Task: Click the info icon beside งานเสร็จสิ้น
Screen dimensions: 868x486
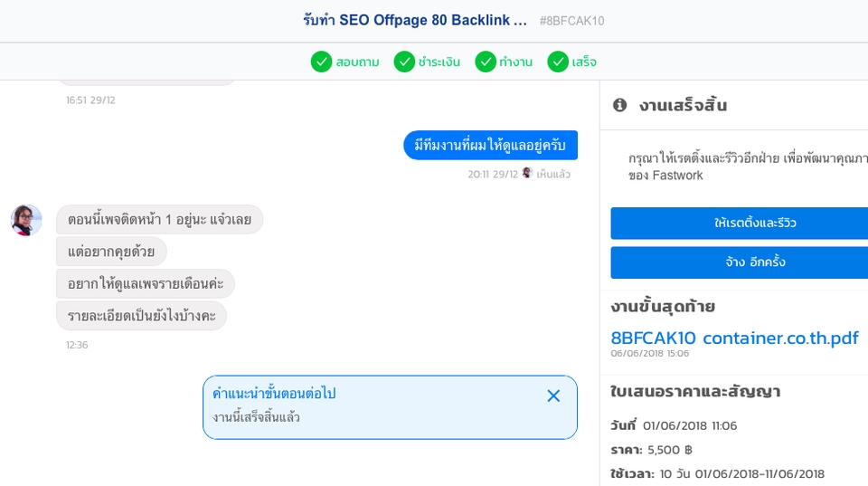Action: [x=619, y=105]
